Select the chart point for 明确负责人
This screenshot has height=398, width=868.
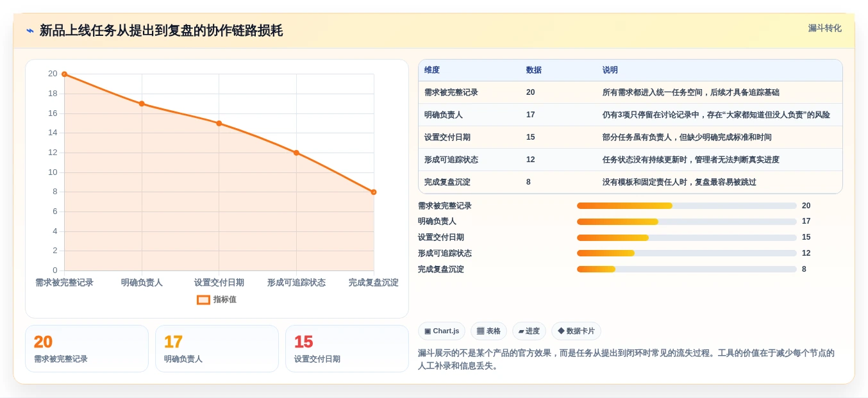click(142, 104)
